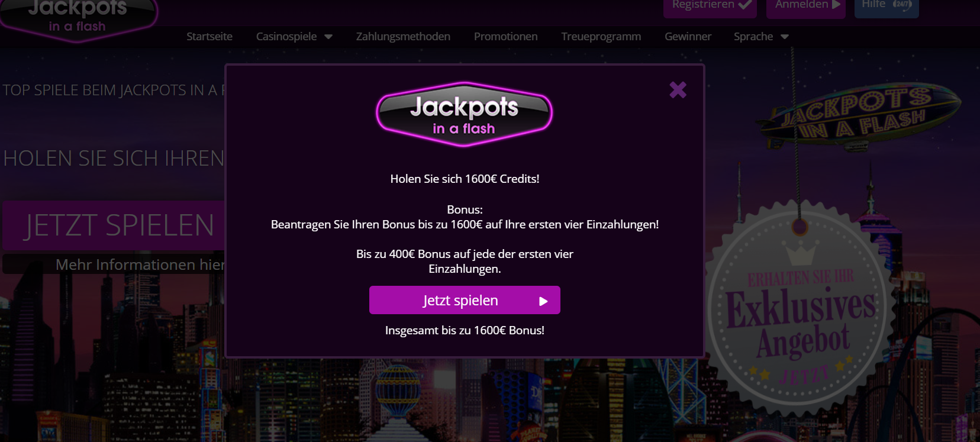The width and height of the screenshot is (980, 442).
Task: Click the Jackpots in a flash header logo
Action: pyautogui.click(x=78, y=18)
